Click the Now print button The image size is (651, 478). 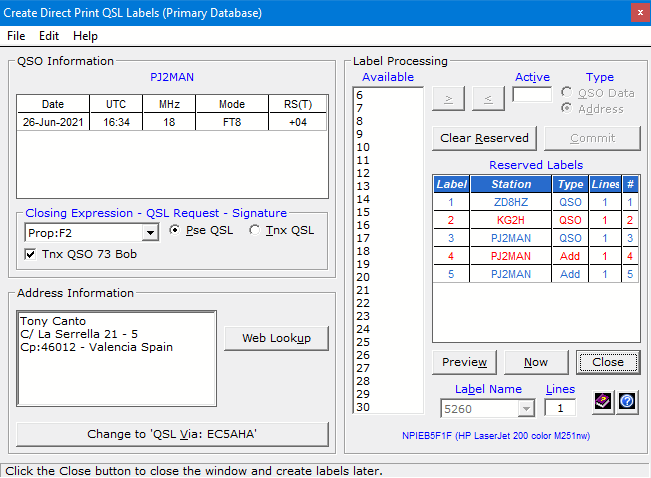tap(536, 362)
